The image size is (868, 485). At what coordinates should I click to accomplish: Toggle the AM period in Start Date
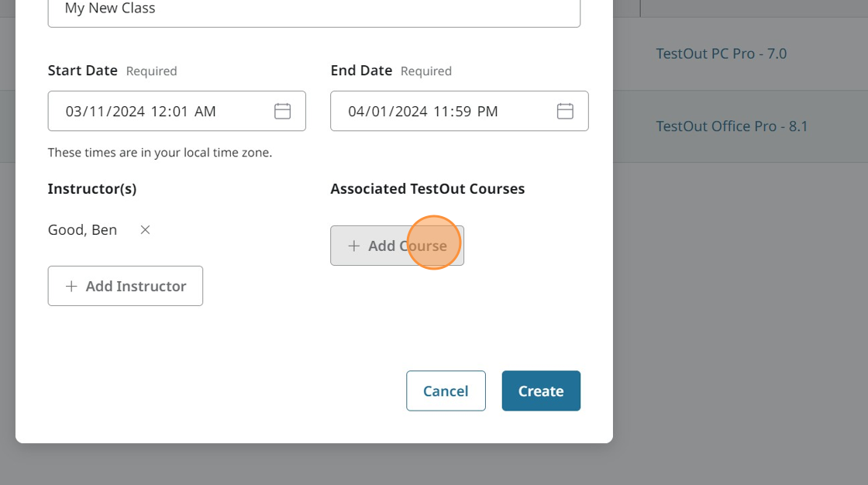pos(205,112)
